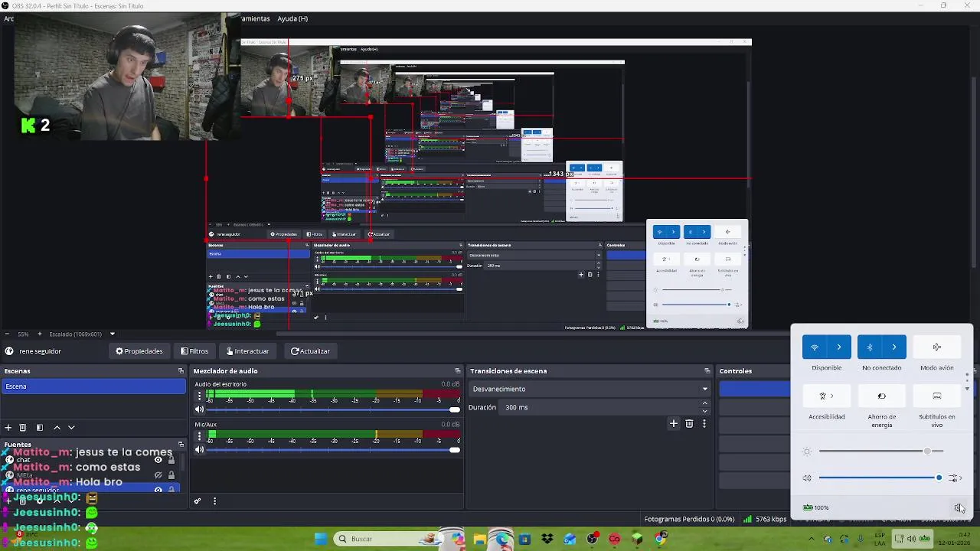Pop out Transiciones de escena dock
Screen dimensions: 980x551
pos(707,371)
